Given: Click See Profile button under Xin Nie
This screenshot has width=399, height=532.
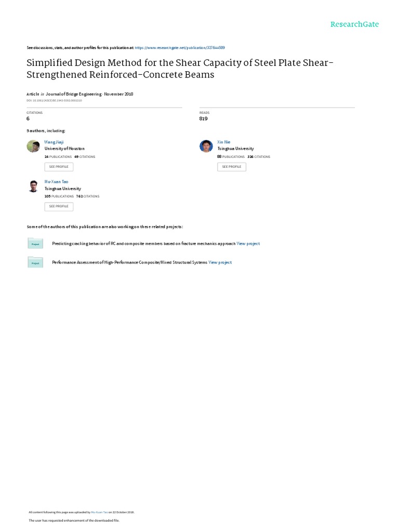Looking at the screenshot, I should (x=232, y=167).
